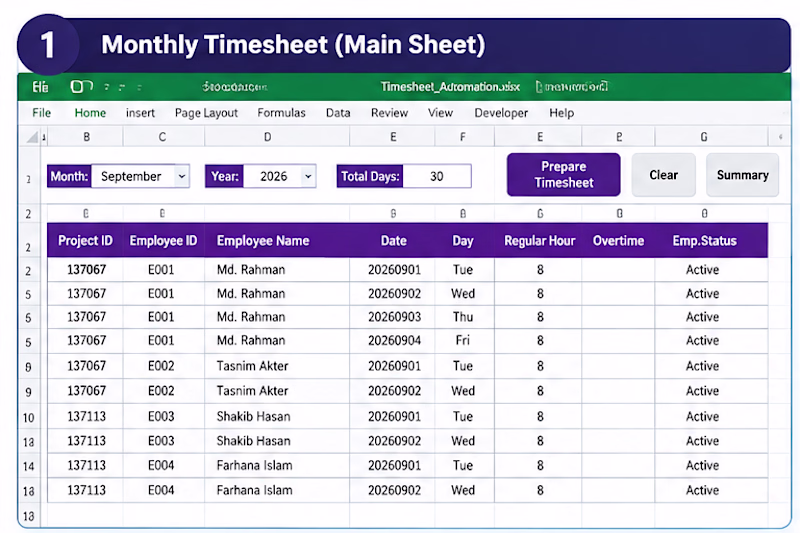Click the Regular Hour header cell

pos(539,241)
